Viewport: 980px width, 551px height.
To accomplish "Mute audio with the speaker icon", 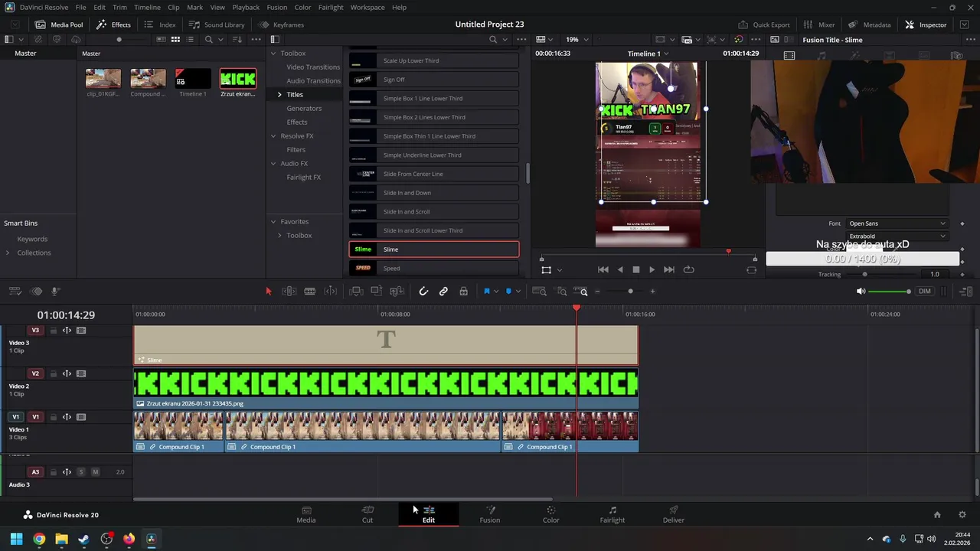I will [861, 291].
